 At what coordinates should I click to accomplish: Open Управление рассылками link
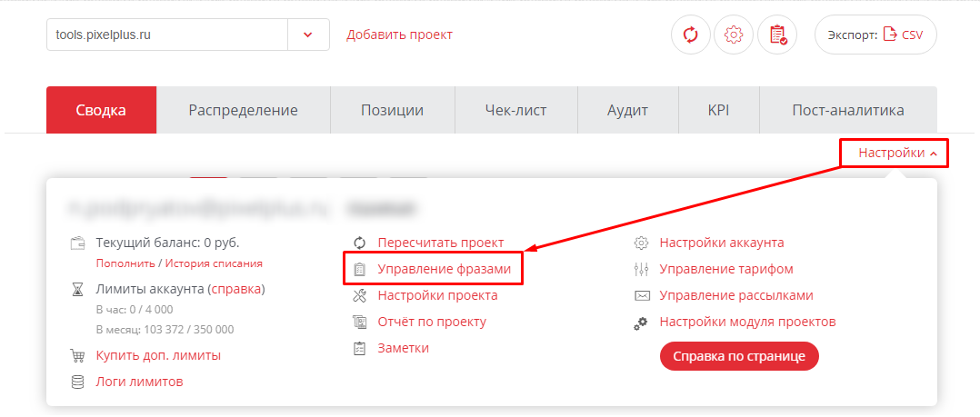[736, 295]
